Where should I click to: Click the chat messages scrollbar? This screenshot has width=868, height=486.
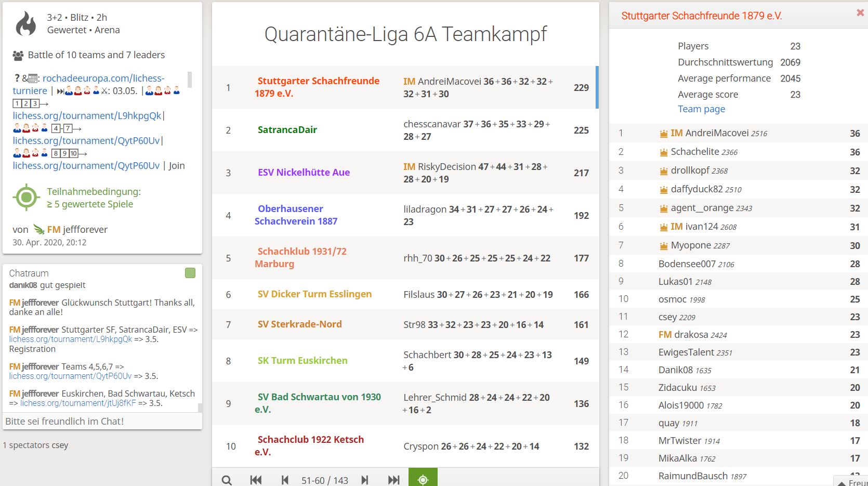[200, 408]
